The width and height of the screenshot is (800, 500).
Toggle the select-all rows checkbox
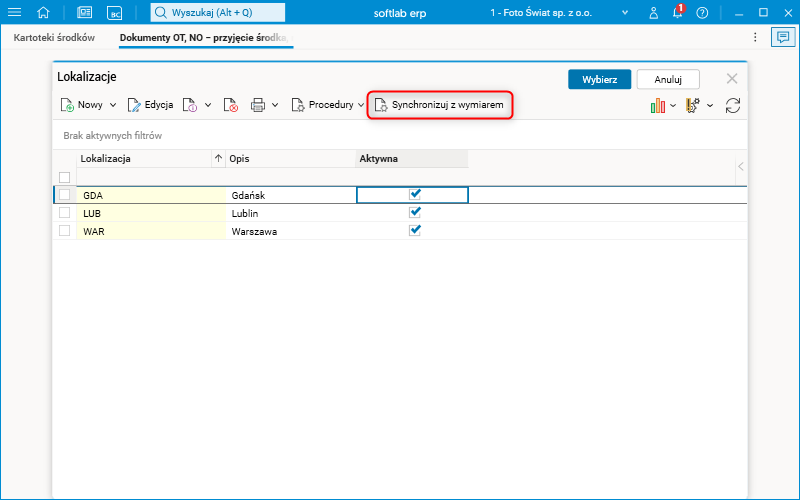pos(64,178)
